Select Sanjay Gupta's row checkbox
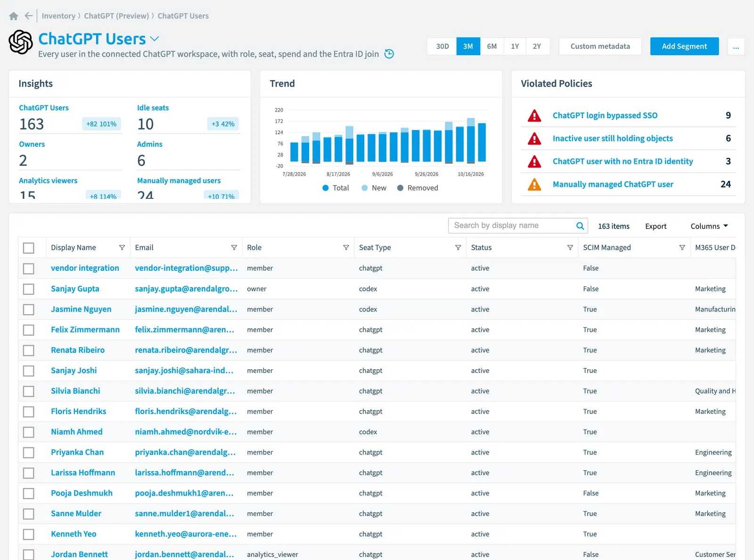This screenshot has height=560, width=754. (29, 289)
